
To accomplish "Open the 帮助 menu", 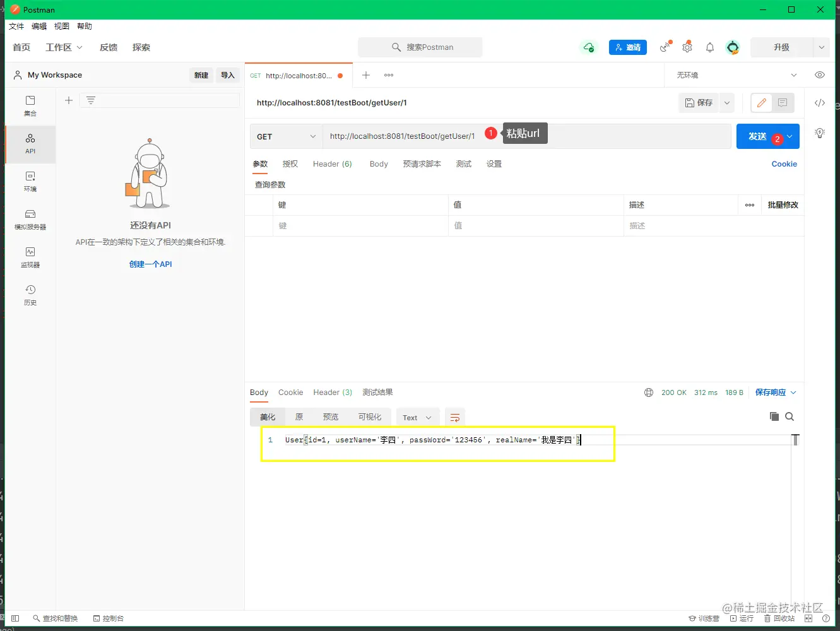I will click(x=85, y=27).
